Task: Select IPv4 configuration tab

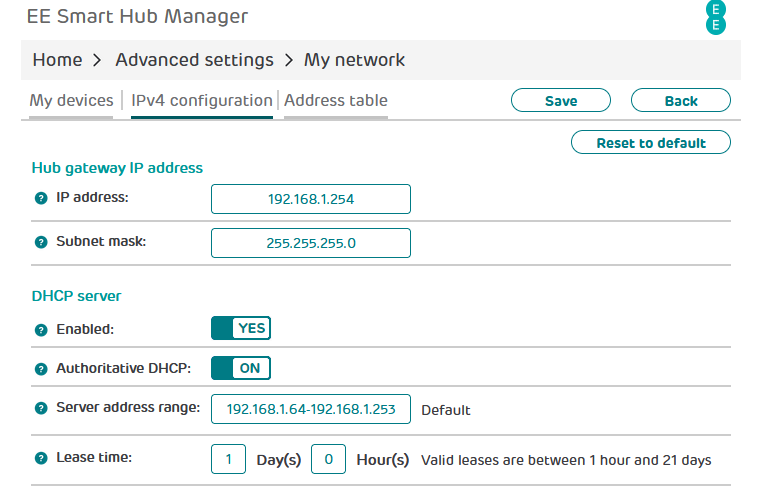Action: 202,100
